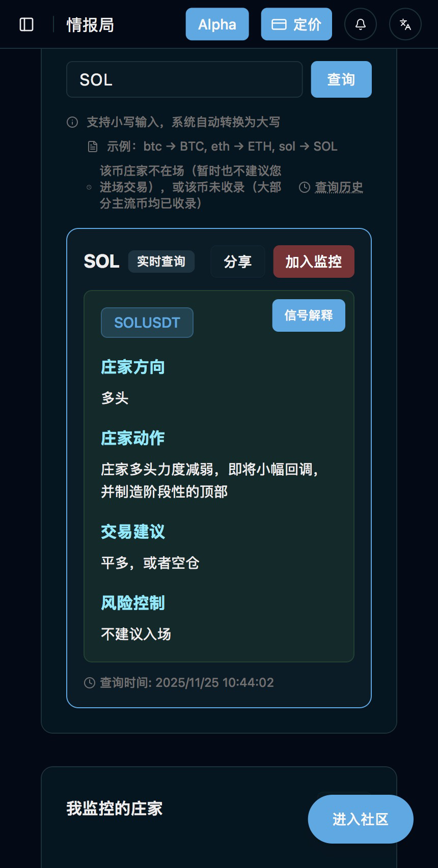
Task: Open the notifications bell
Action: coord(361,24)
